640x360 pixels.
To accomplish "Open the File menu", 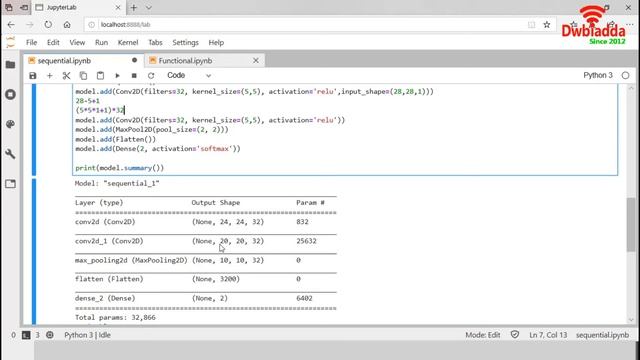I will coord(31,42).
